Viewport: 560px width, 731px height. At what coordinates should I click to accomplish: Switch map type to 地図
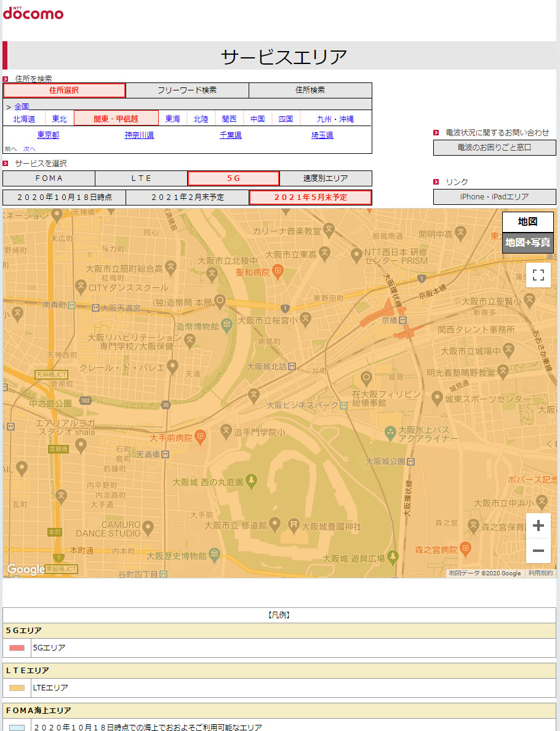point(528,222)
